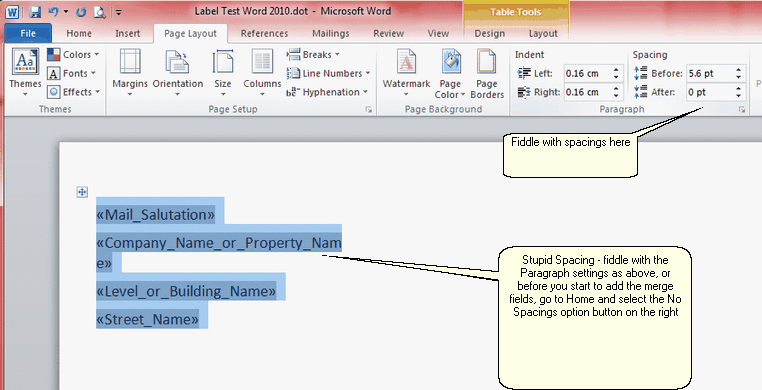Expand the Breaks dropdown
This screenshot has height=390, width=762.
tap(313, 54)
